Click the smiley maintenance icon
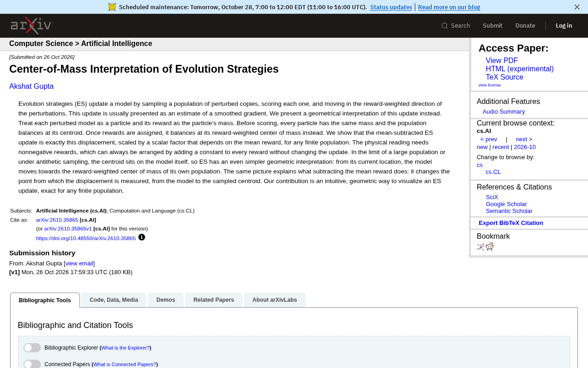588x368 pixels. (112, 7)
